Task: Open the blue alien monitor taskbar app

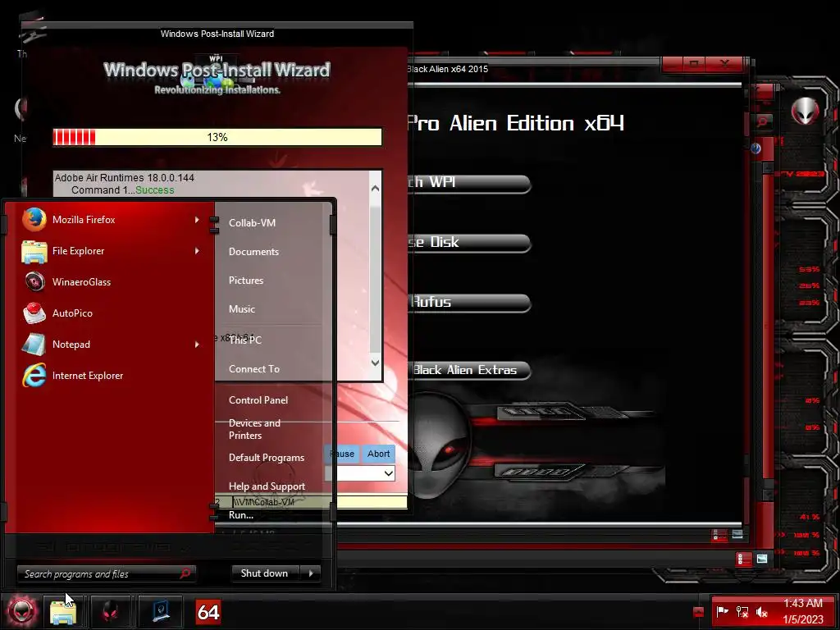Action: point(161,612)
